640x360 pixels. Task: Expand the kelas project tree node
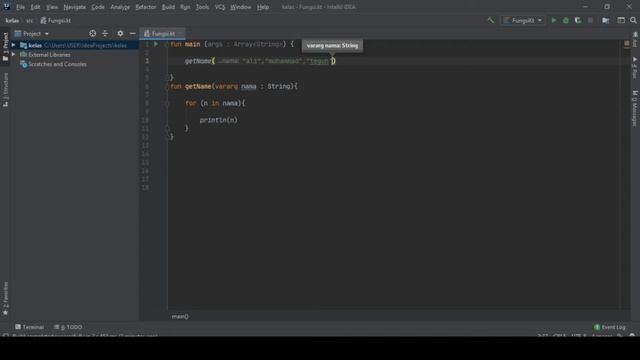[x=13, y=45]
